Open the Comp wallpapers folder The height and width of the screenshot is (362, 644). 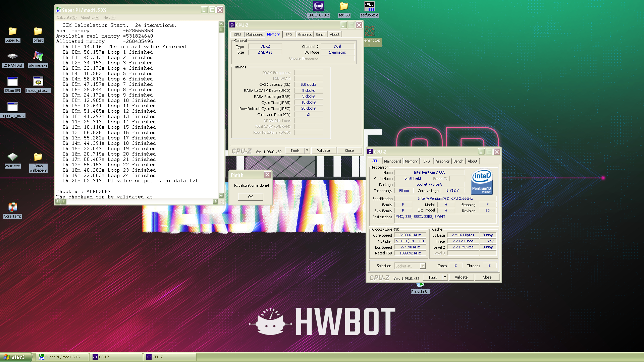click(38, 163)
